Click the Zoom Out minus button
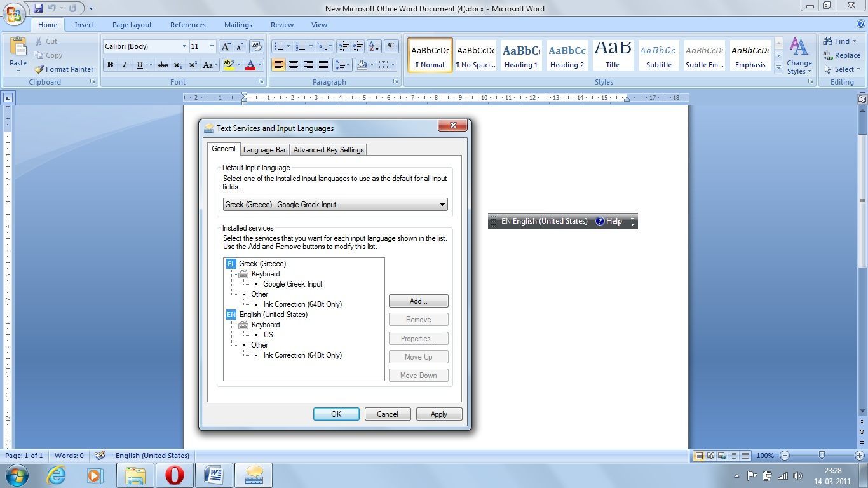Viewport: 868px width, 488px height. point(785,456)
